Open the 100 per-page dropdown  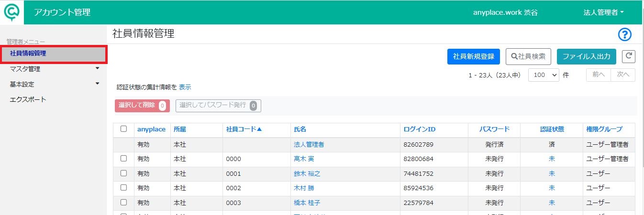544,75
